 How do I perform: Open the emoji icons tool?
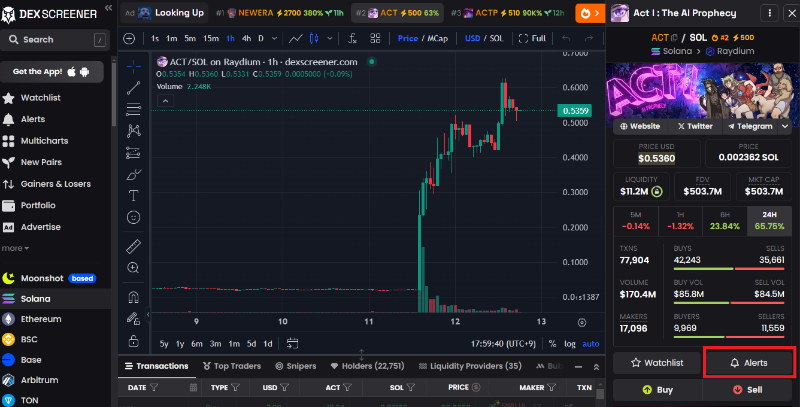pos(134,218)
